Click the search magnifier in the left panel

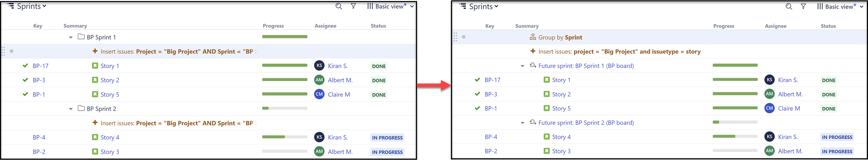(339, 6)
